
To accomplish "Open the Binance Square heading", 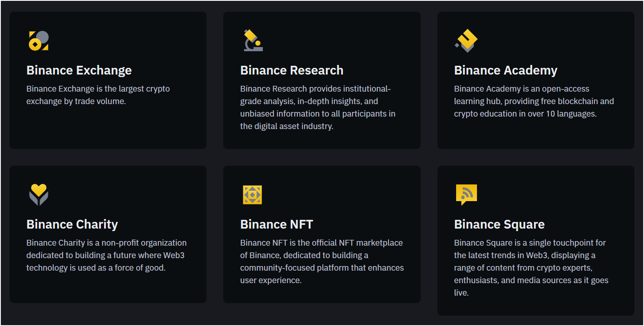I will [499, 224].
